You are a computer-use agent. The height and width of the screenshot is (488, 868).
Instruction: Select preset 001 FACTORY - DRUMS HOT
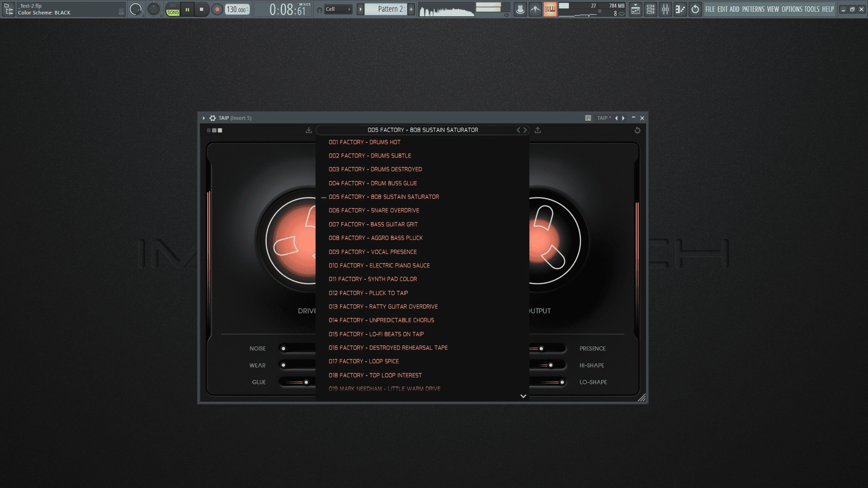(x=422, y=142)
